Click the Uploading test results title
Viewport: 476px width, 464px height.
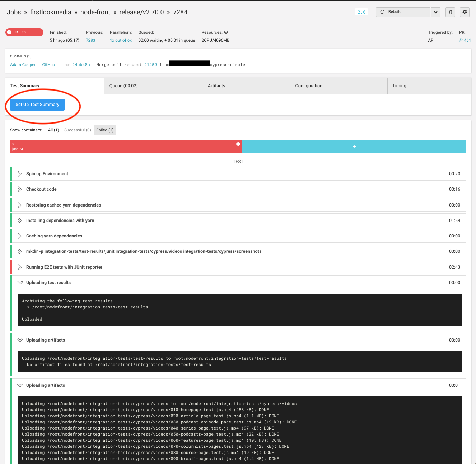pos(48,283)
